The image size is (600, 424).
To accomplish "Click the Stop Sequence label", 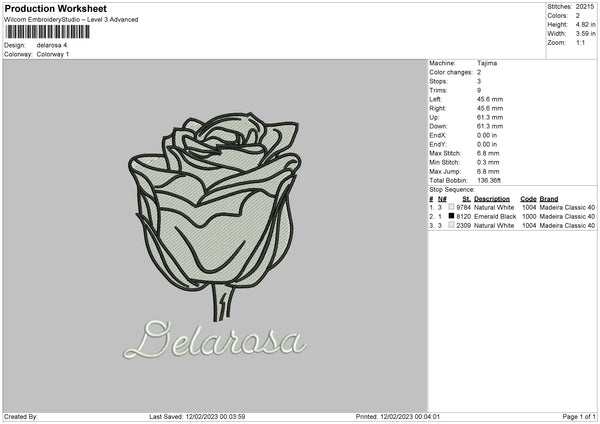I will (452, 190).
